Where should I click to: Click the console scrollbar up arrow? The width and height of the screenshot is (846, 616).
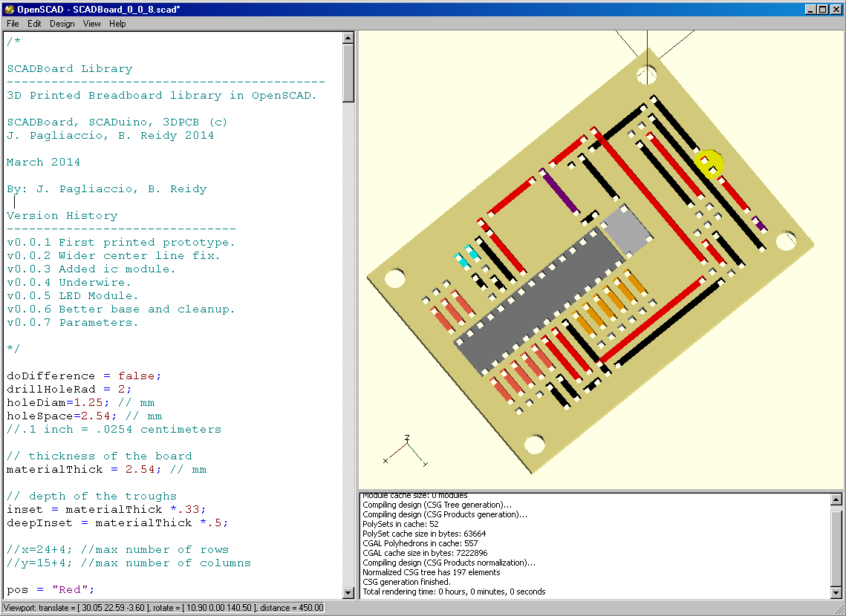(836, 499)
